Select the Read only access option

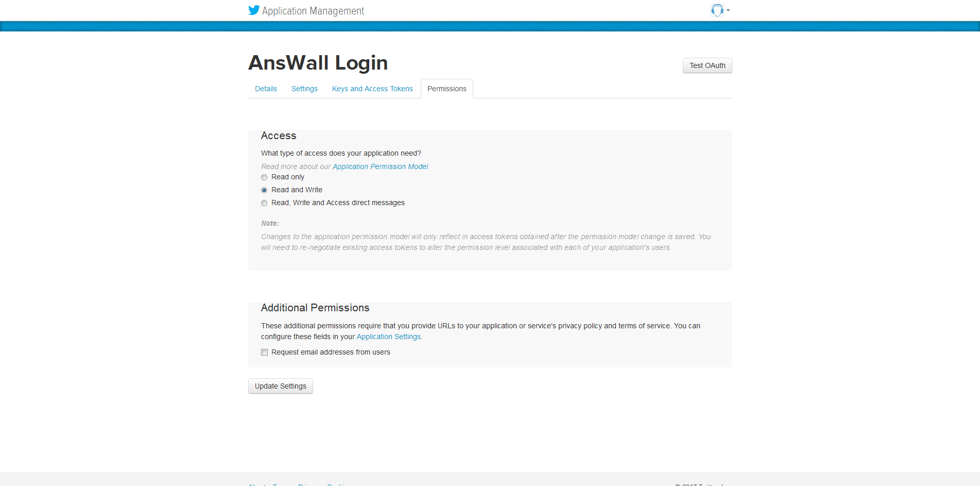point(264,177)
